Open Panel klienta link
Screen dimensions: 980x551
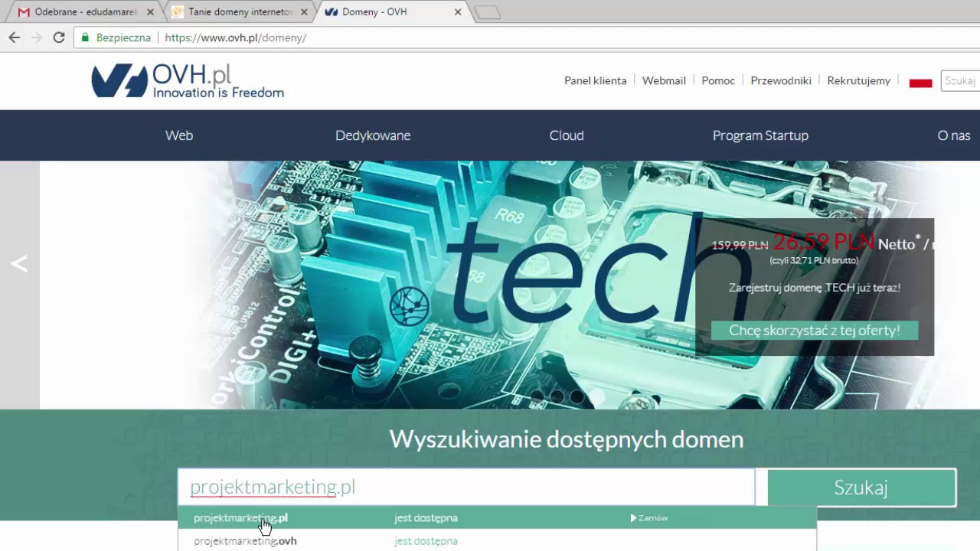pyautogui.click(x=595, y=80)
